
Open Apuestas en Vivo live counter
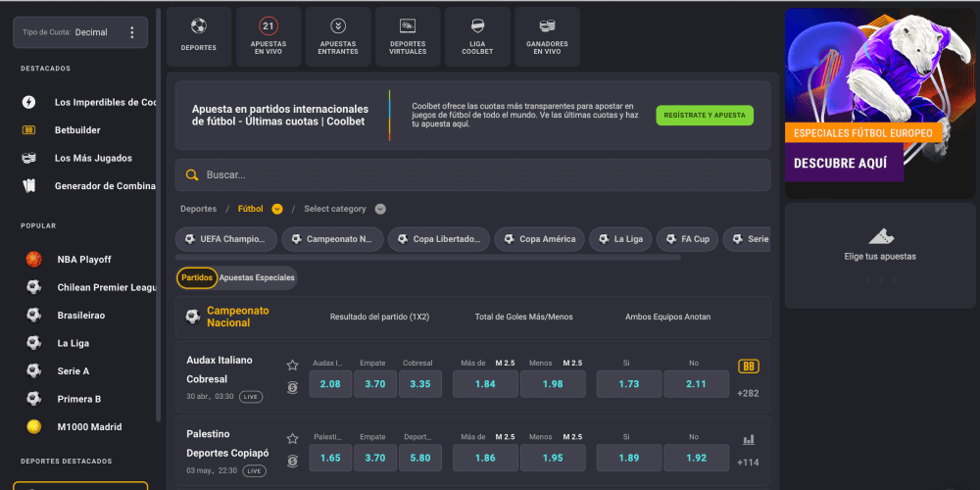coord(269,26)
